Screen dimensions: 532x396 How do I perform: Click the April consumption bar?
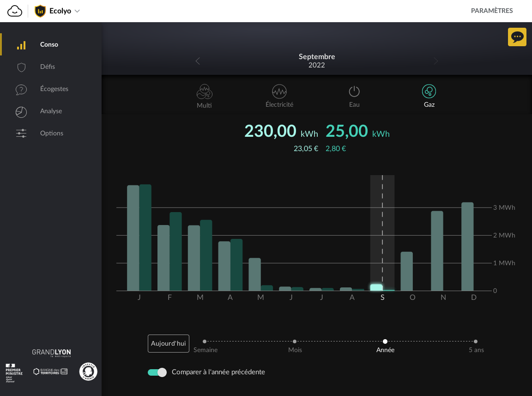click(x=224, y=266)
